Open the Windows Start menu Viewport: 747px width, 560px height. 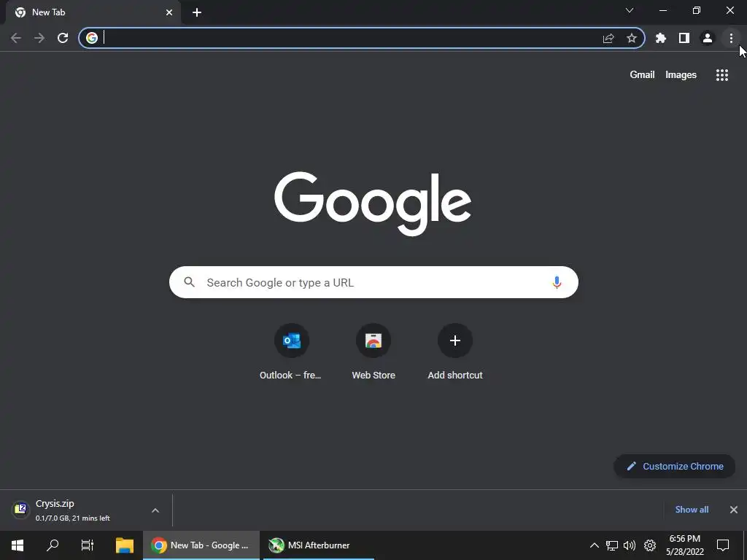(18, 545)
